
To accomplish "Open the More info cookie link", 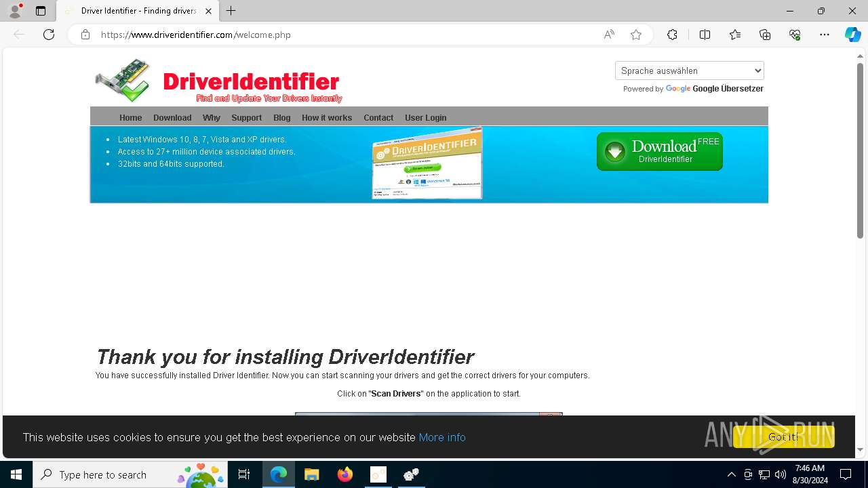I will pos(442,437).
